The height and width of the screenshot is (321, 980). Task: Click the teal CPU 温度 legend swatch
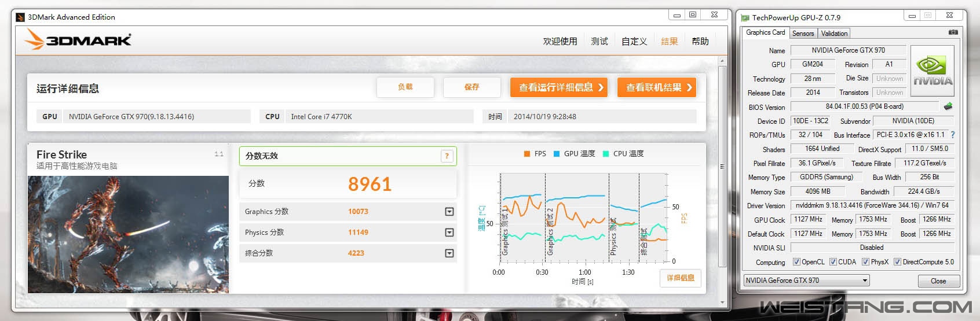(x=606, y=154)
